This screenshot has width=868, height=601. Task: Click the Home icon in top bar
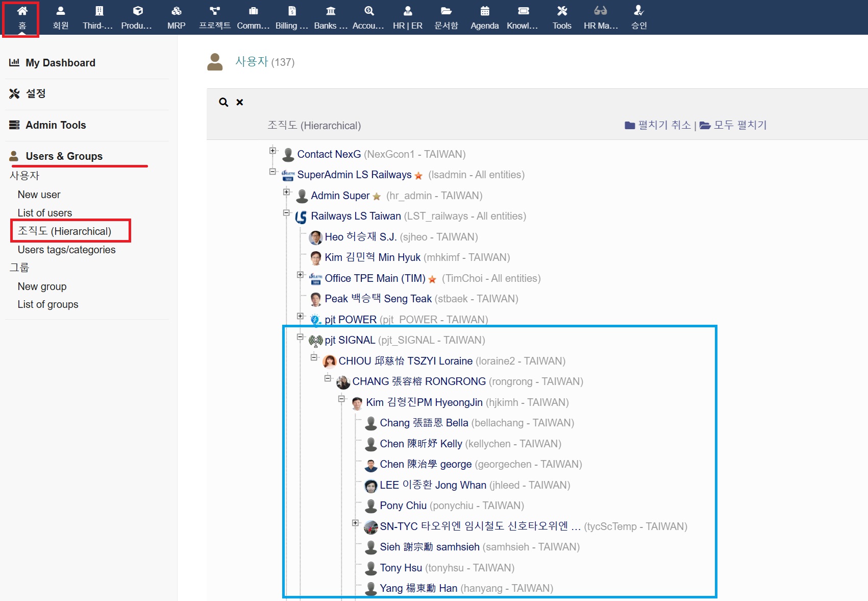[x=22, y=11]
